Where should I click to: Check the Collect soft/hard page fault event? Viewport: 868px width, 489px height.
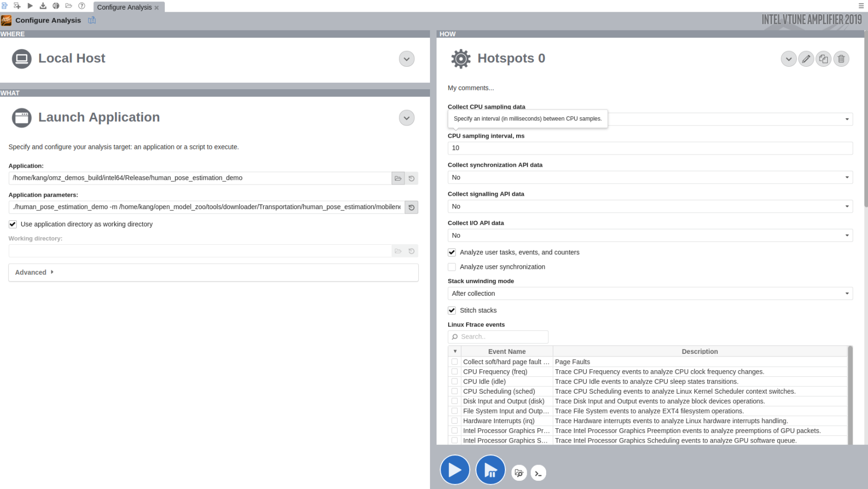coord(454,362)
